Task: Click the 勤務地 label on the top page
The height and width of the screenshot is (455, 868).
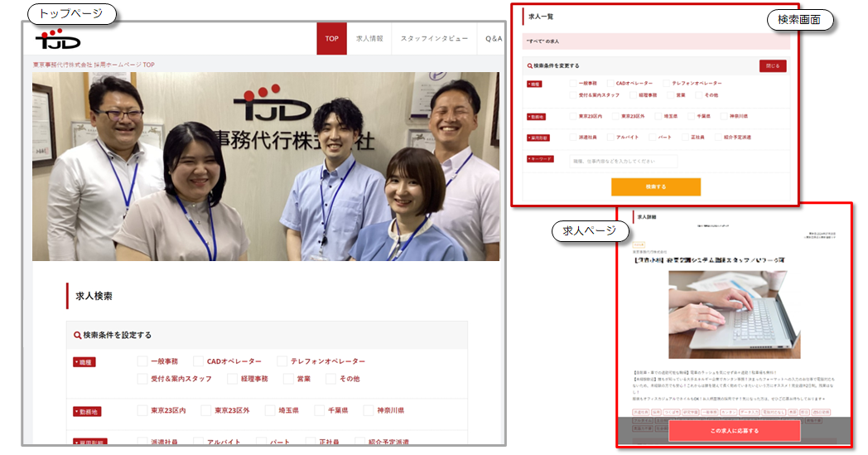Action: pyautogui.click(x=88, y=412)
